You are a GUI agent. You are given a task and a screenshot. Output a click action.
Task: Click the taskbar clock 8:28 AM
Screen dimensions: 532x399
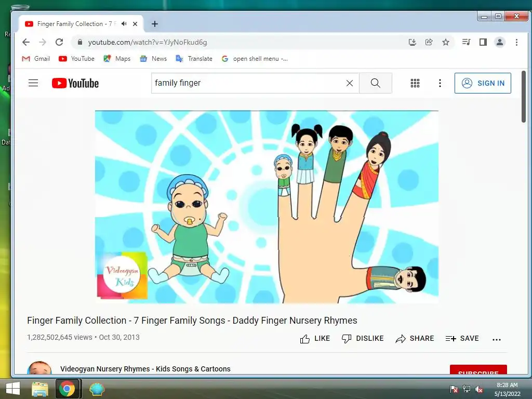coord(507,385)
